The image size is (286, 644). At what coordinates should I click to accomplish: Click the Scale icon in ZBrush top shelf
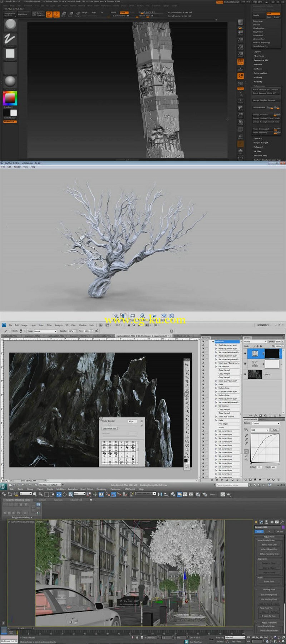(70, 14)
